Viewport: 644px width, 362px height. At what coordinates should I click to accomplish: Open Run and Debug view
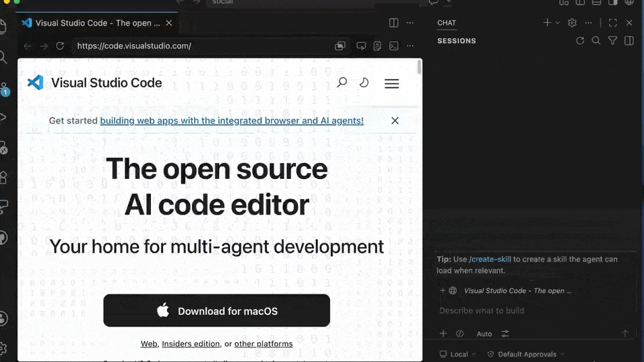coord(3,117)
